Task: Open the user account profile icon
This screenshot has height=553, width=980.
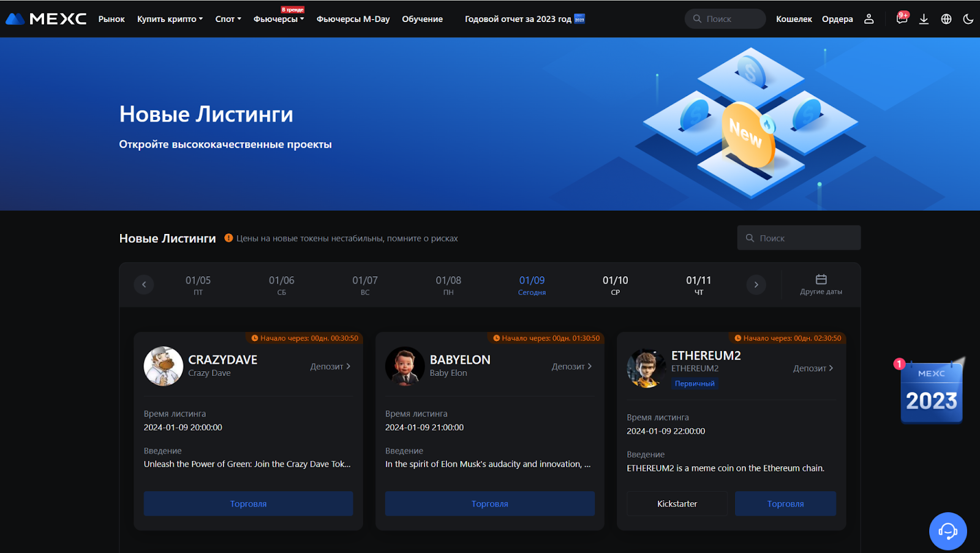Action: pyautogui.click(x=869, y=19)
